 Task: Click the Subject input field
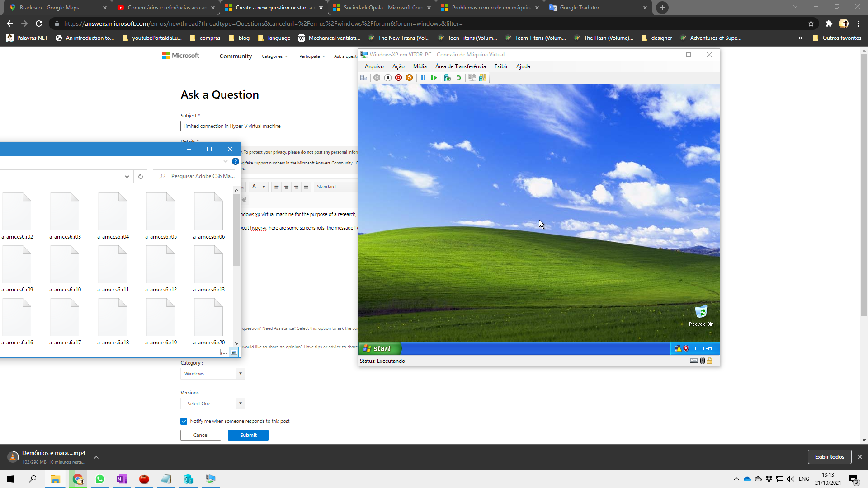click(269, 126)
